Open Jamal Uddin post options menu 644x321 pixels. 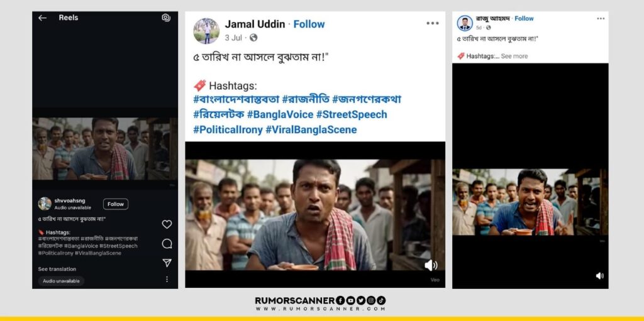point(433,23)
